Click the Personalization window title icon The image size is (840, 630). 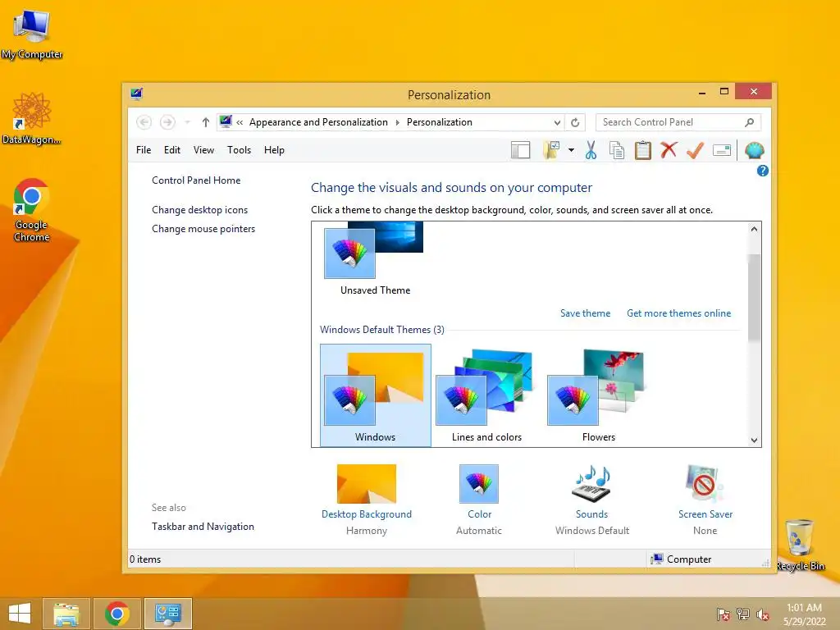[x=137, y=94]
